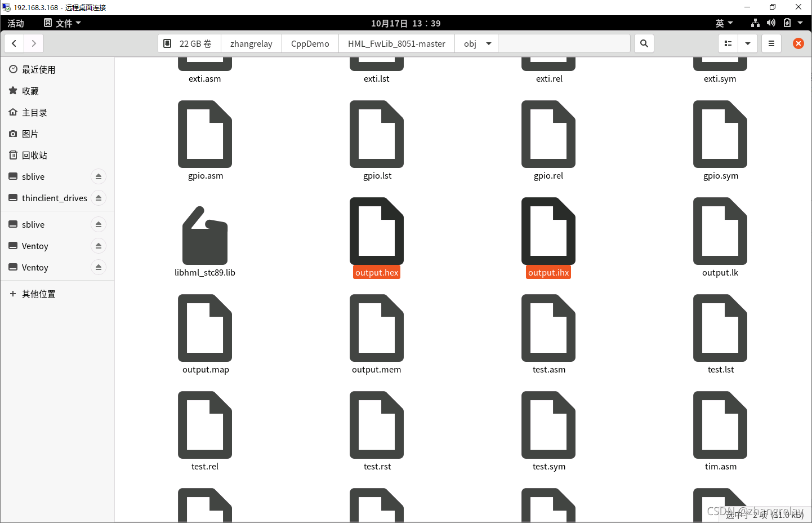Open input method (英) indicator

[x=724, y=23]
